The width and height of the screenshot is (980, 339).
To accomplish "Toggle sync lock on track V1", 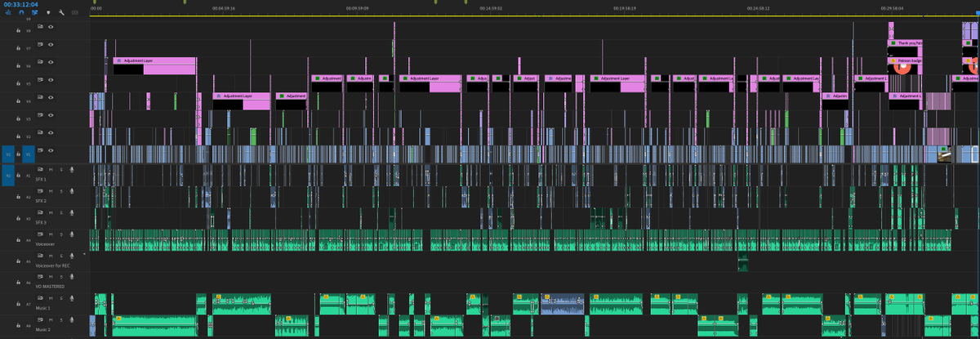I will (x=40, y=152).
